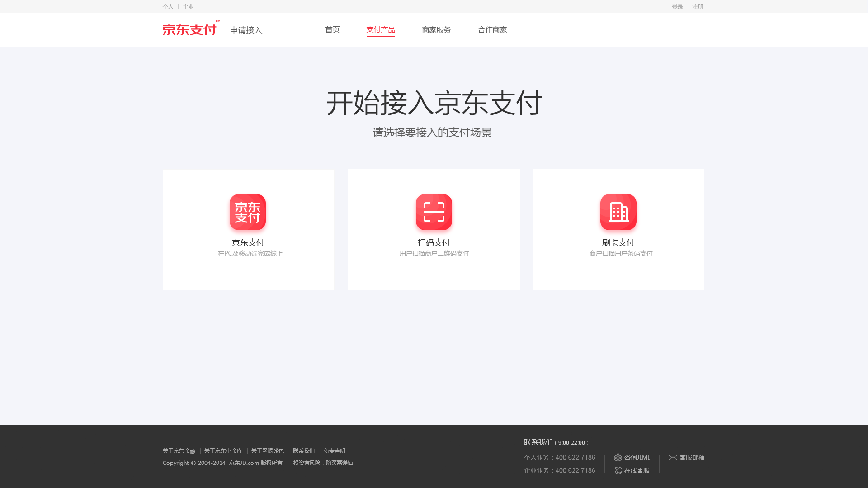This screenshot has width=868, height=488.
Task: Click the 在线客服 chat icon
Action: pos(618,471)
